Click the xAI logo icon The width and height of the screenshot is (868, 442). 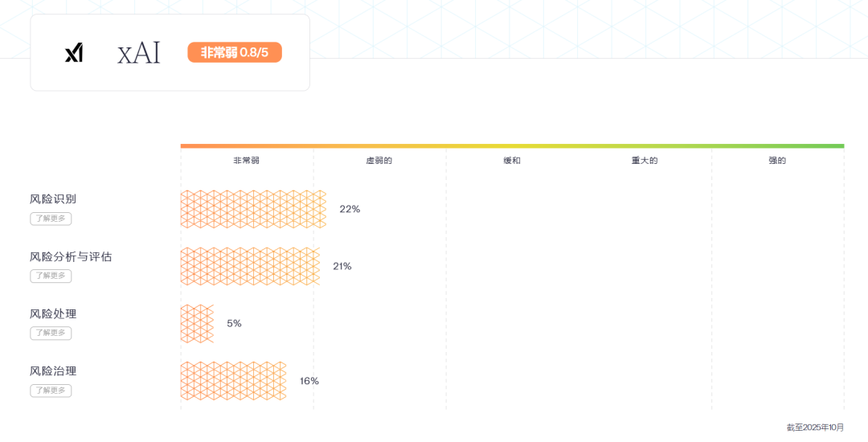(x=74, y=53)
